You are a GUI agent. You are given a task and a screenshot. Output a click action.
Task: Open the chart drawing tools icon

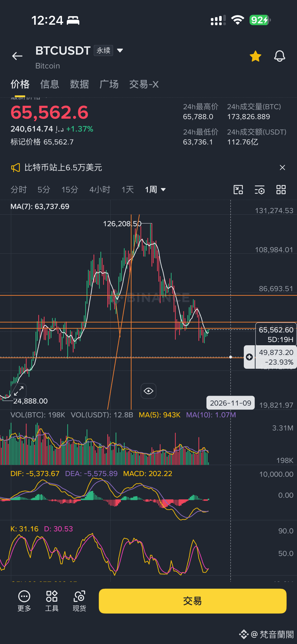pos(238,189)
